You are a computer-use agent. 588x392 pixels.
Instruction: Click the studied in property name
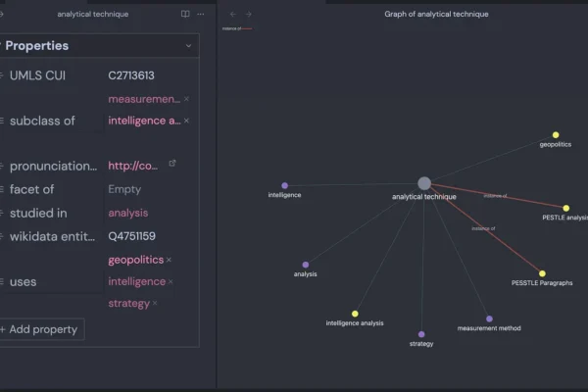point(38,213)
